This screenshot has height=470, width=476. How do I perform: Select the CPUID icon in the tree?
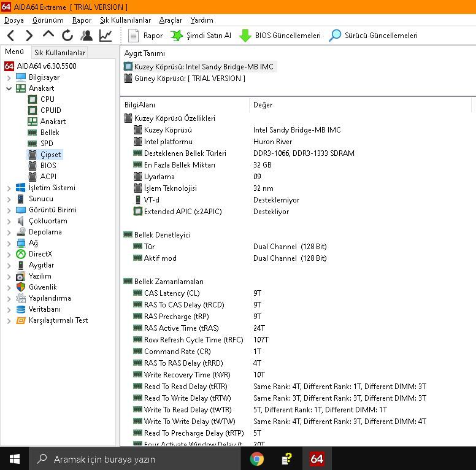(x=33, y=110)
